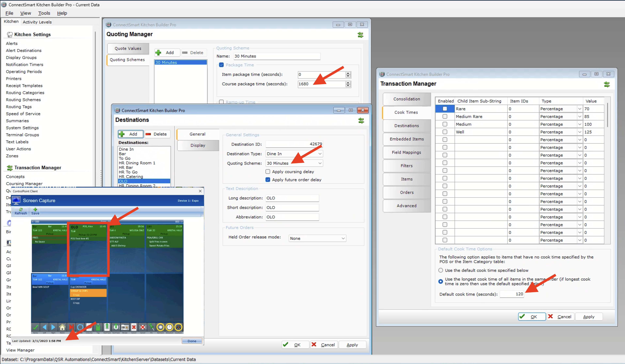Select 'Use the longest cook time' radio option
This screenshot has height=364, width=625.
(x=441, y=281)
